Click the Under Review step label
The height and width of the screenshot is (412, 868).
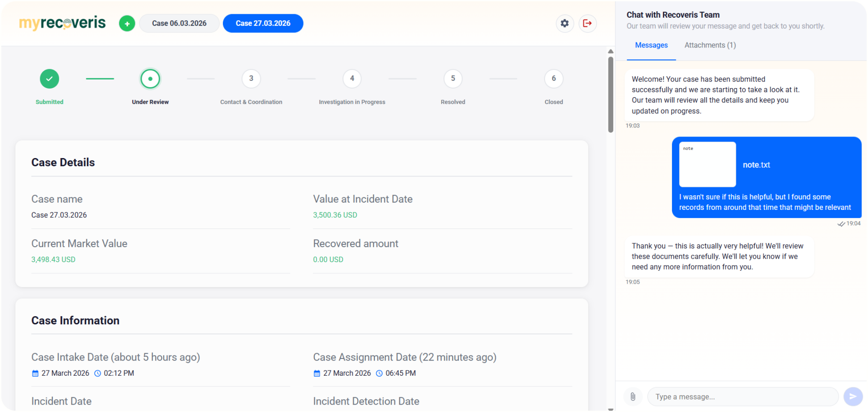[150, 102]
